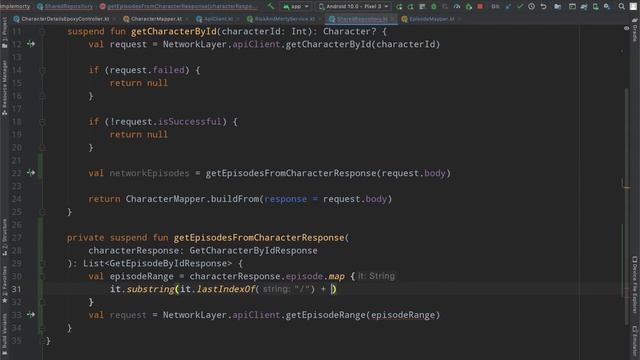Collapse the if request.failed block at line 14
The height and width of the screenshot is (360, 640).
point(42,70)
